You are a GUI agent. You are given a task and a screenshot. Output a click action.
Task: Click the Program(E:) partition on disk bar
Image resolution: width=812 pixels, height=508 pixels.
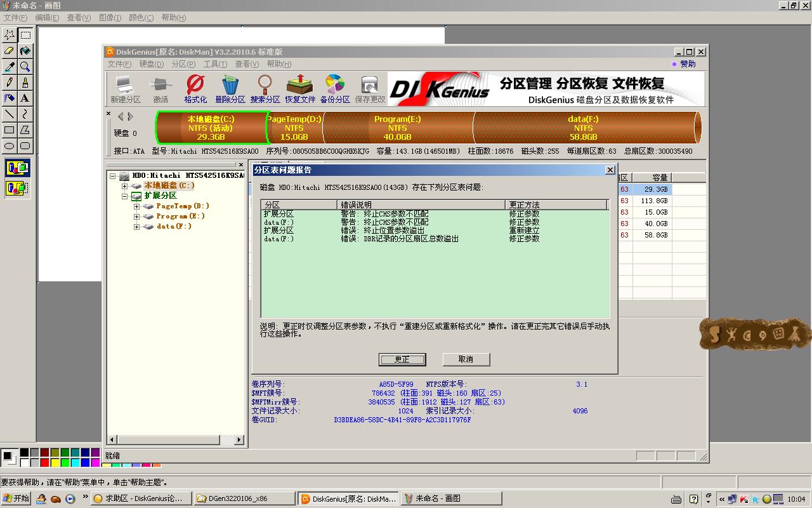[397, 128]
